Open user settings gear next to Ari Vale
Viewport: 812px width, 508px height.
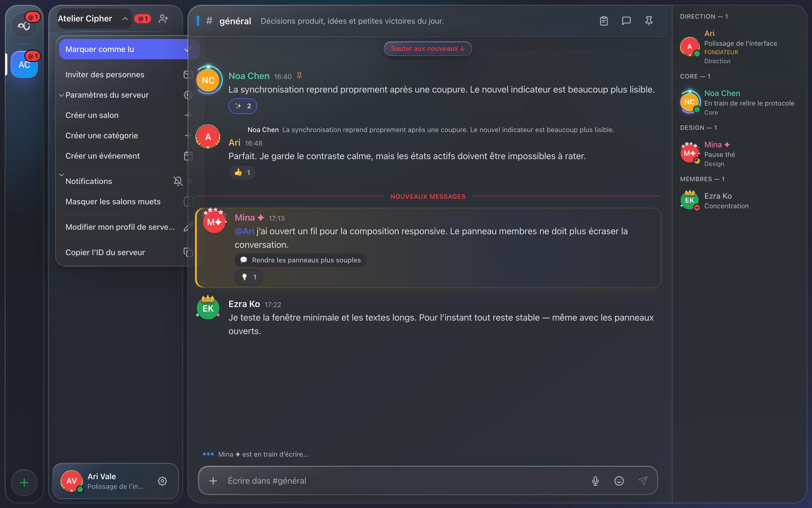(162, 481)
